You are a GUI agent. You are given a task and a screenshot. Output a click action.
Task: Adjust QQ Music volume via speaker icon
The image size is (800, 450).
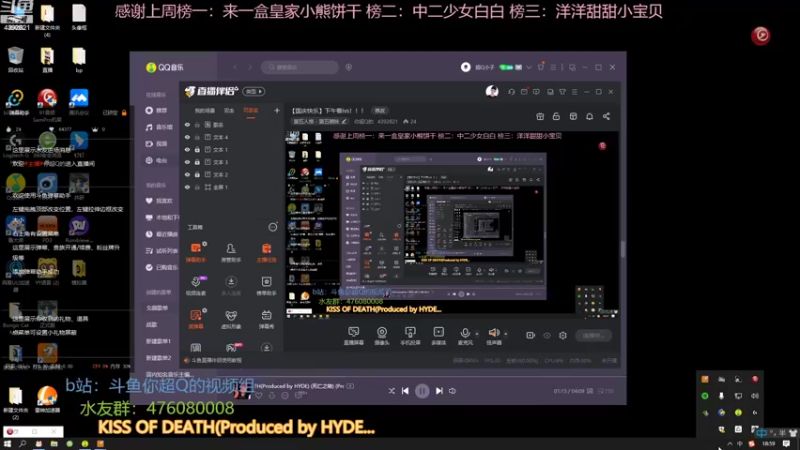pyautogui.click(x=453, y=391)
